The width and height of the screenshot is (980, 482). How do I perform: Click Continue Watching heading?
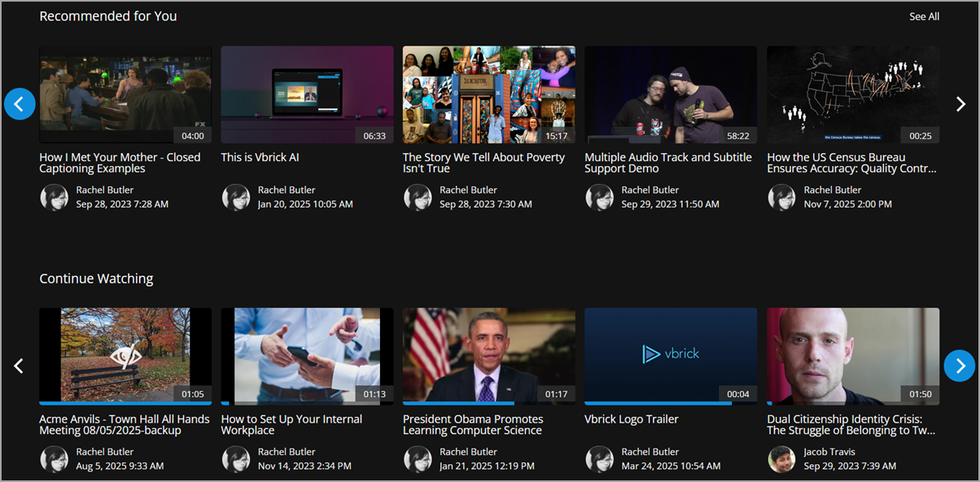(96, 278)
